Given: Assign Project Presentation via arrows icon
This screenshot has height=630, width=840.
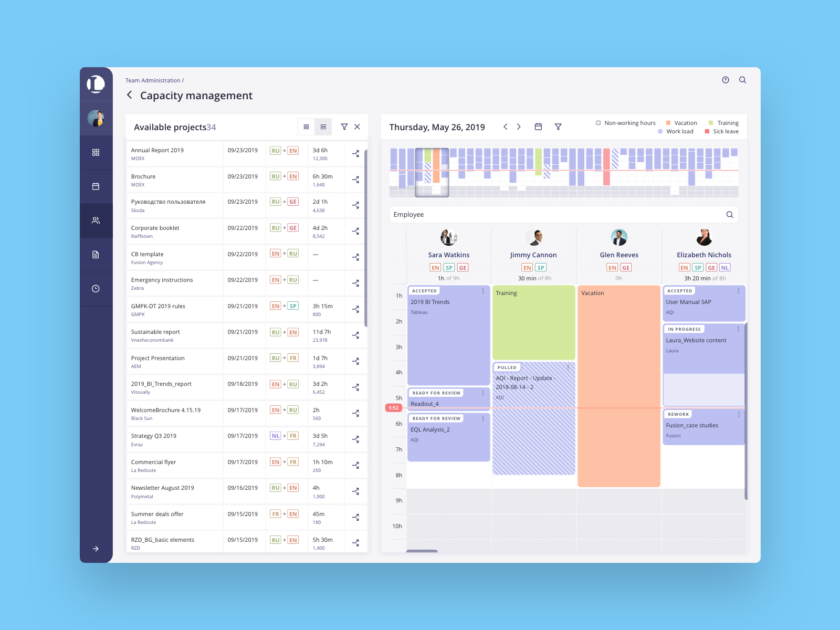Looking at the screenshot, I should pos(355,361).
